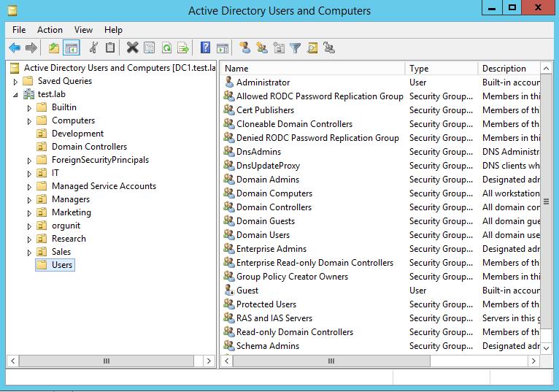Click the Delete X toolbar icon
This screenshot has width=559, height=392.
(132, 47)
